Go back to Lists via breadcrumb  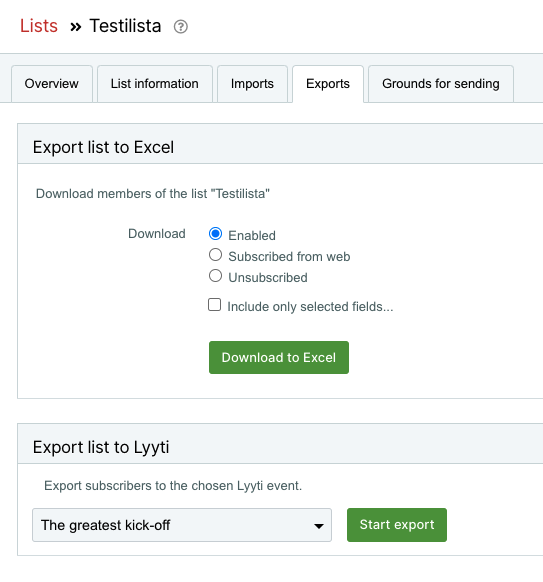point(39,26)
